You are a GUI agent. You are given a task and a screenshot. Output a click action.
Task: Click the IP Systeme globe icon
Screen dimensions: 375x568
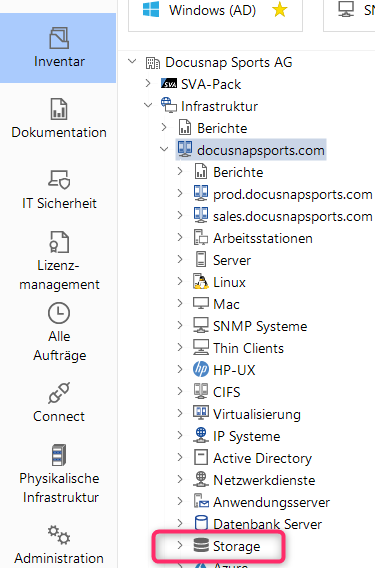pos(201,435)
